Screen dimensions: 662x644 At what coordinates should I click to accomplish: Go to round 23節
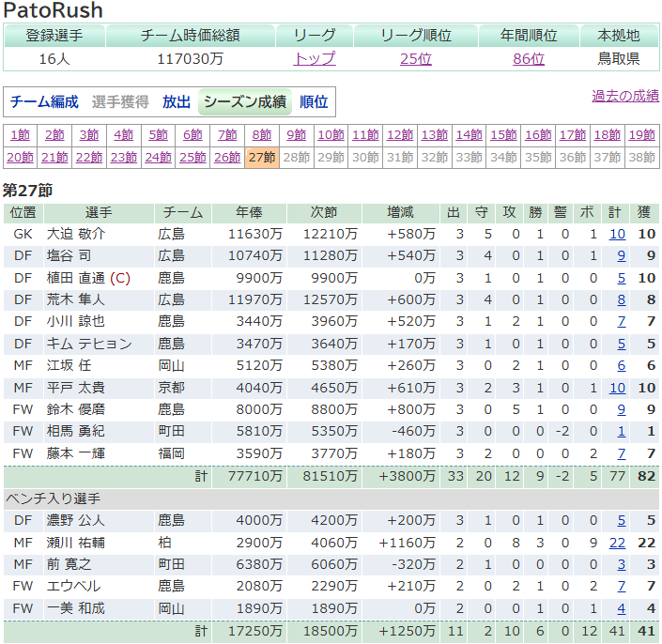tap(124, 158)
